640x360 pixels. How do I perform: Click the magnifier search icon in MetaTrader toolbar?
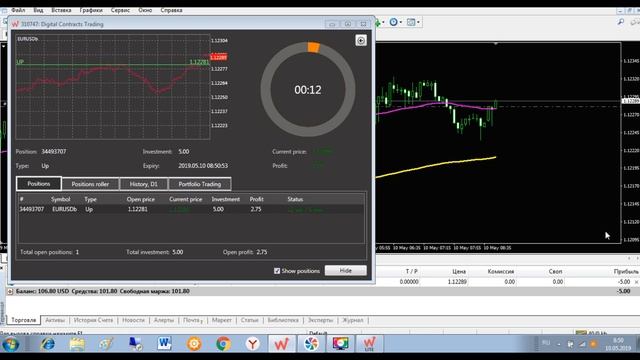621,22
